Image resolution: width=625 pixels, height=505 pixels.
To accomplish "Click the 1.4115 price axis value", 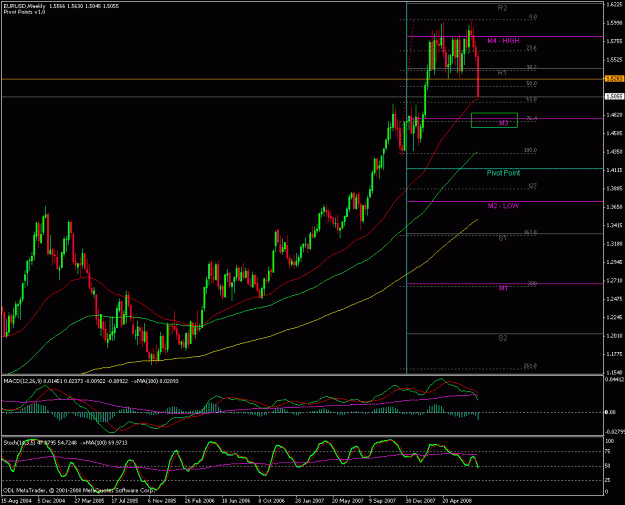I will coord(614,170).
